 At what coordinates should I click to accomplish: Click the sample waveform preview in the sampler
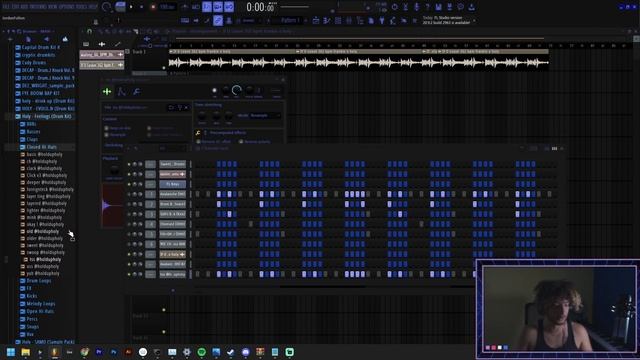click(113, 205)
